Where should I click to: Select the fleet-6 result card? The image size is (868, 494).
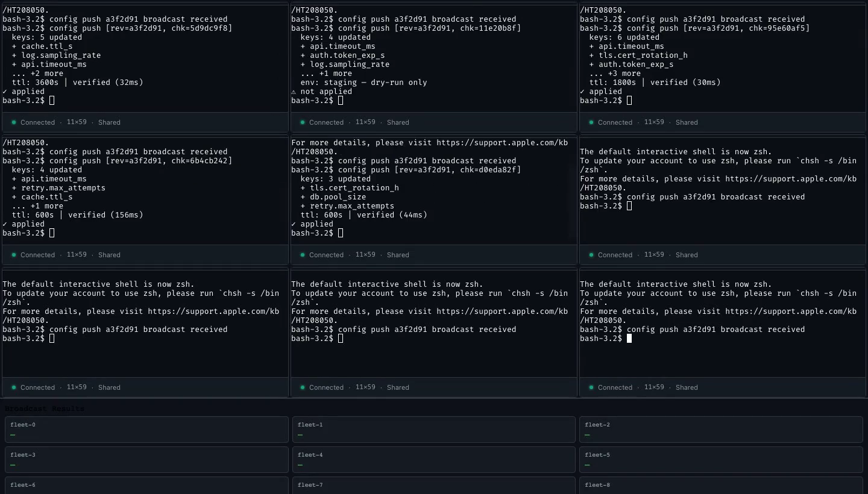coord(146,486)
